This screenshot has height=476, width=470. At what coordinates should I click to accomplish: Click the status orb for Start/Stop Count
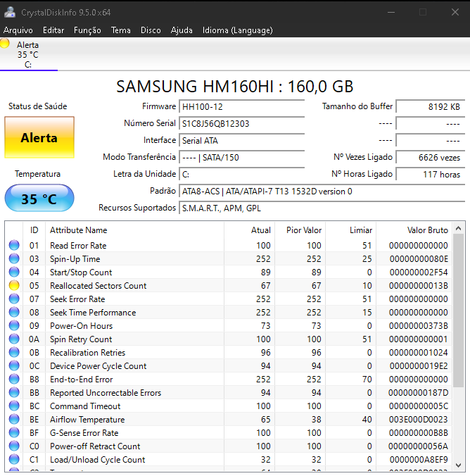tap(14, 272)
